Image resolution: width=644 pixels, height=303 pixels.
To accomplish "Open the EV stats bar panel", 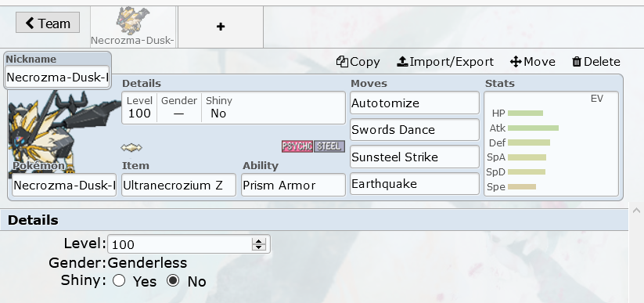I will coord(551,143).
